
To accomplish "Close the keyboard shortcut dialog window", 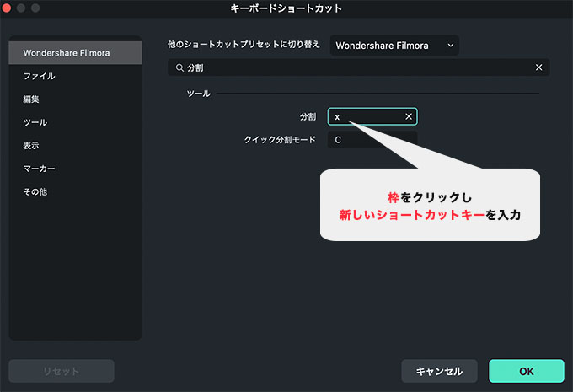I will [x=7, y=8].
